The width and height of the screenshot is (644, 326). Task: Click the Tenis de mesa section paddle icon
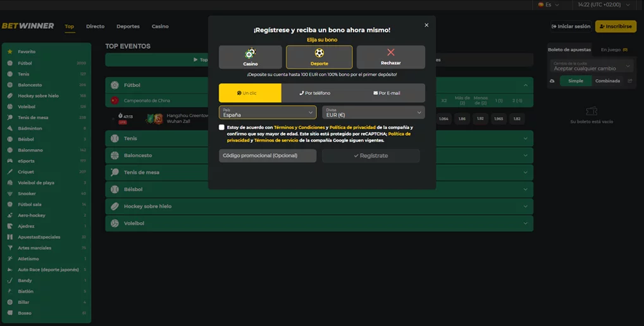[x=115, y=172]
